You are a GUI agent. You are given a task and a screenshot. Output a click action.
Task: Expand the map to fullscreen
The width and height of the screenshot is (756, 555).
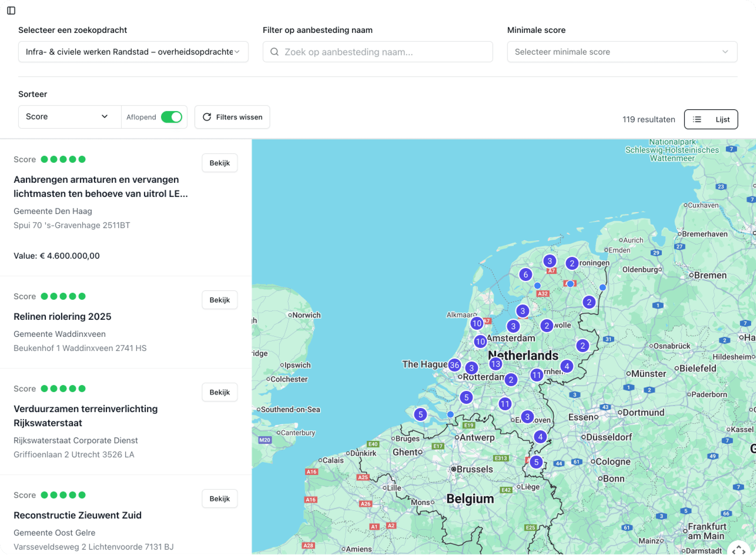click(739, 549)
